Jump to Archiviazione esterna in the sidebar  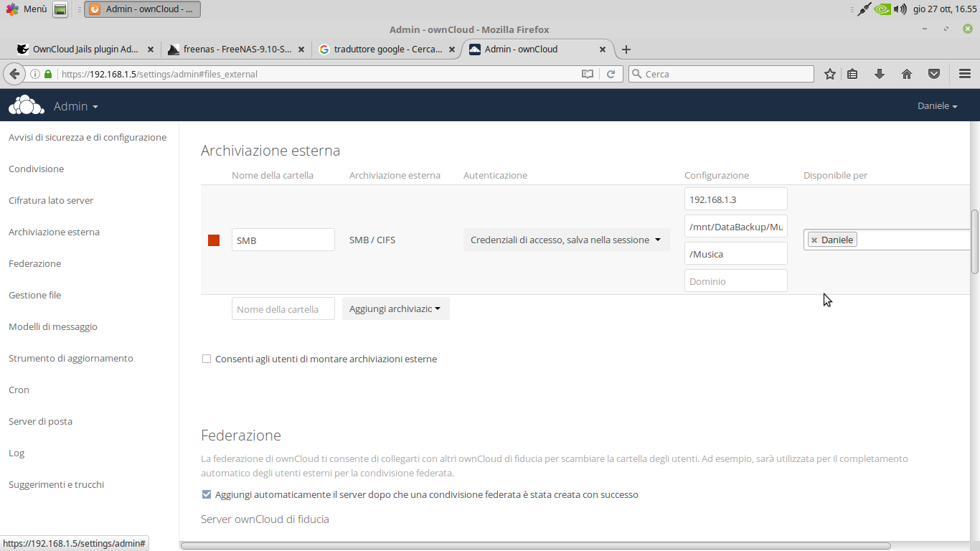pyautogui.click(x=54, y=232)
